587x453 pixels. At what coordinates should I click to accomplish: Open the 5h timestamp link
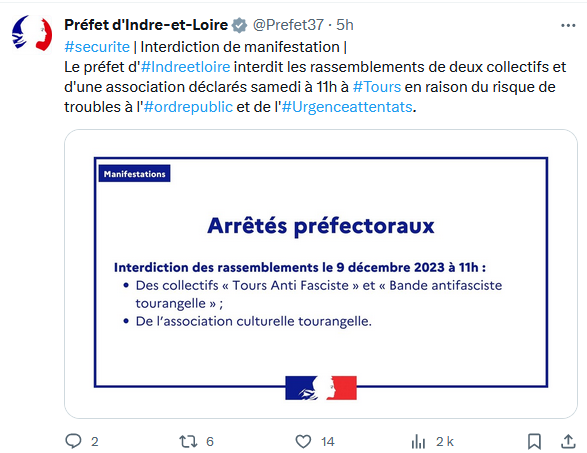coord(345,25)
